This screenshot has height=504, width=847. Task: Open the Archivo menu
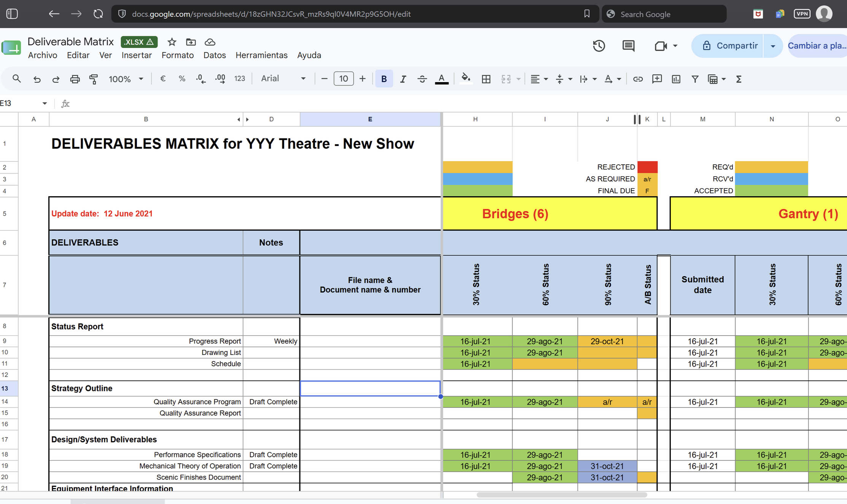[43, 55]
